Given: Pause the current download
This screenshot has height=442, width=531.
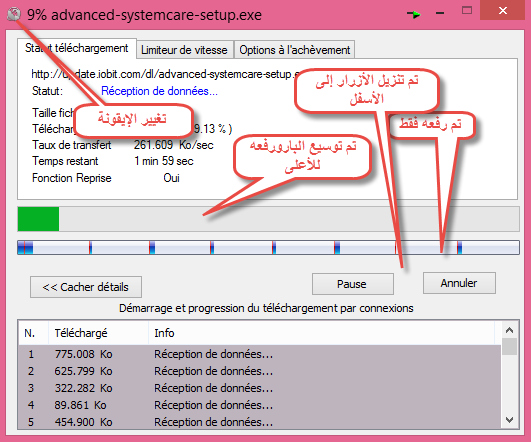Looking at the screenshot, I should coord(352,284).
